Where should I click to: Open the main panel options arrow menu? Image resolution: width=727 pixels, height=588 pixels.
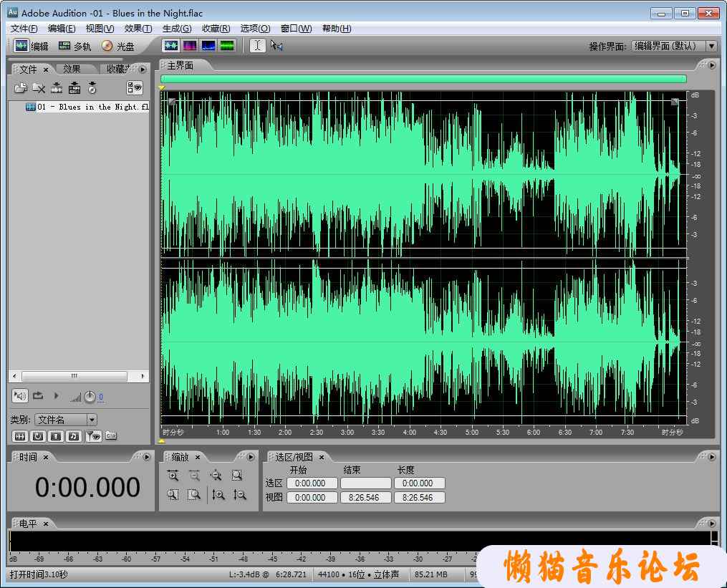click(712, 65)
